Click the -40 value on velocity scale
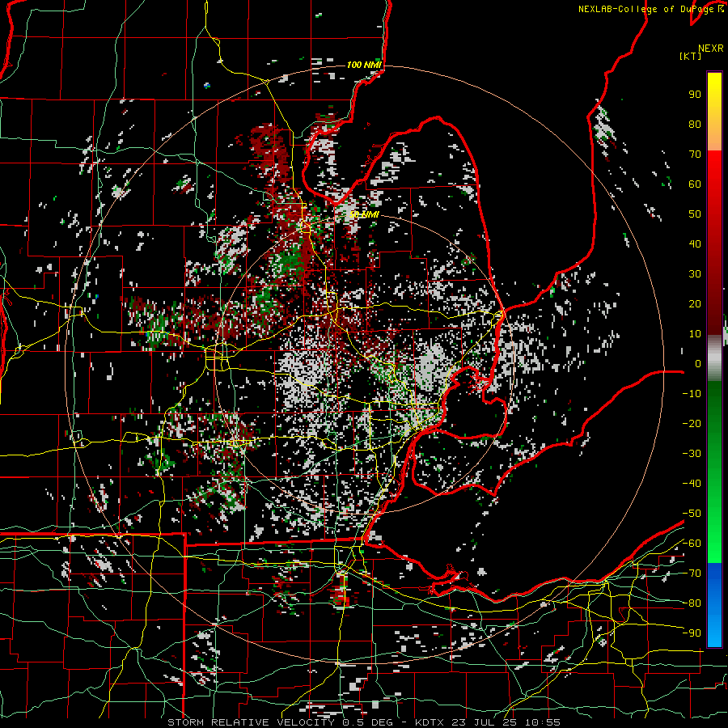This screenshot has width=728, height=728. [692, 484]
